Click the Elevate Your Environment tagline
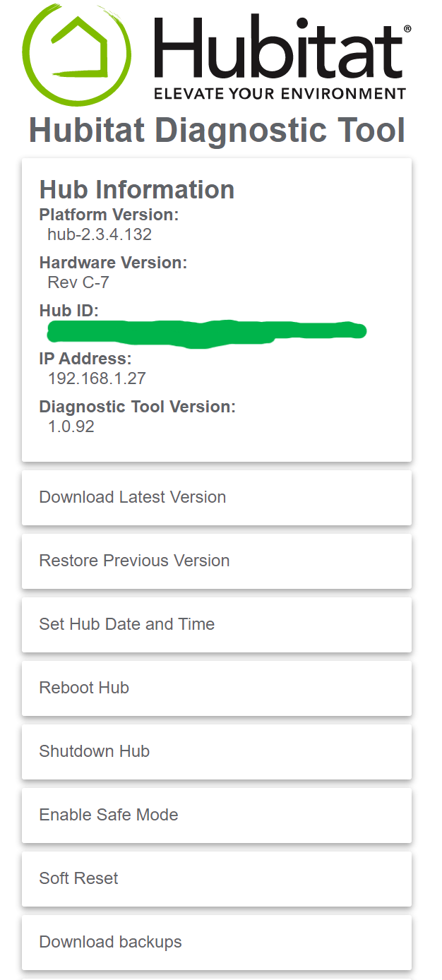442x980 pixels. (280, 94)
